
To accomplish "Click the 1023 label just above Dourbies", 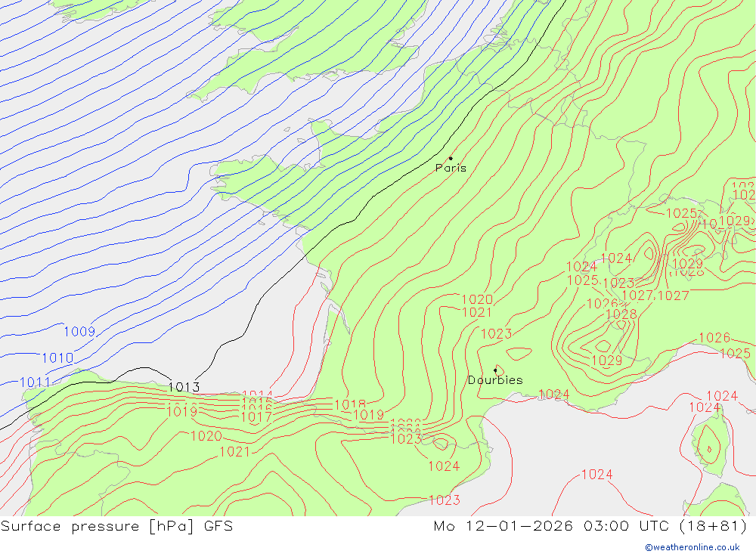I will (496, 333).
